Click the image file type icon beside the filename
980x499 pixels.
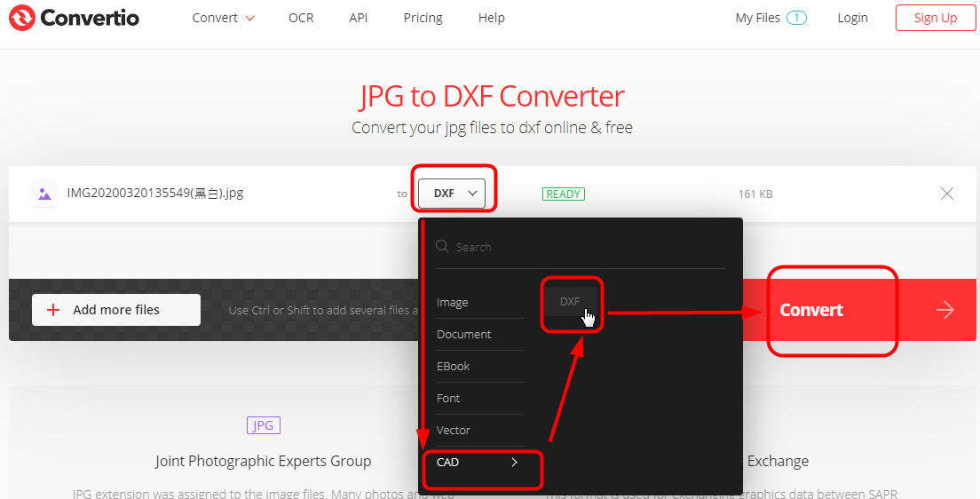point(44,194)
